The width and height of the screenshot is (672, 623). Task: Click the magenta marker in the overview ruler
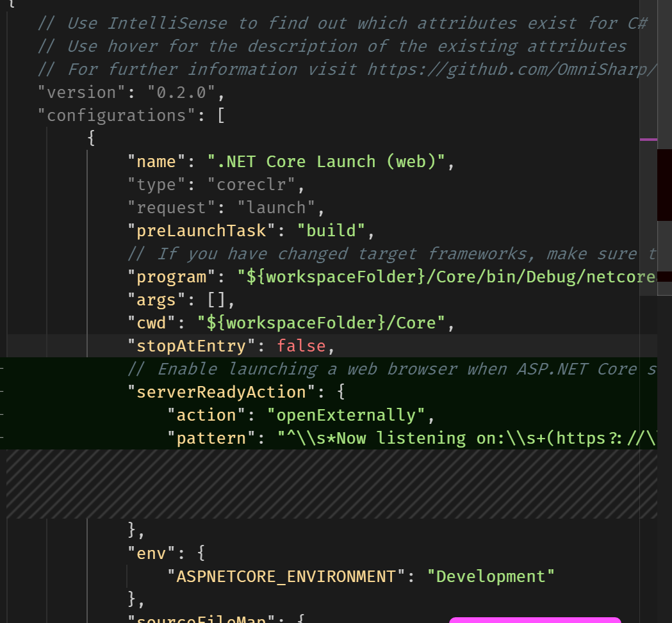(x=648, y=139)
